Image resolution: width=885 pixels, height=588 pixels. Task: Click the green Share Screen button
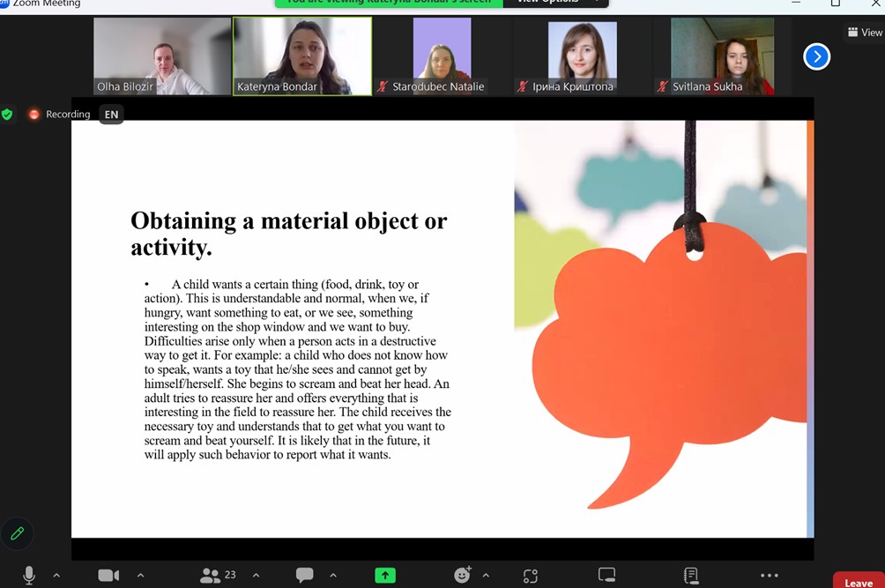tap(385, 575)
